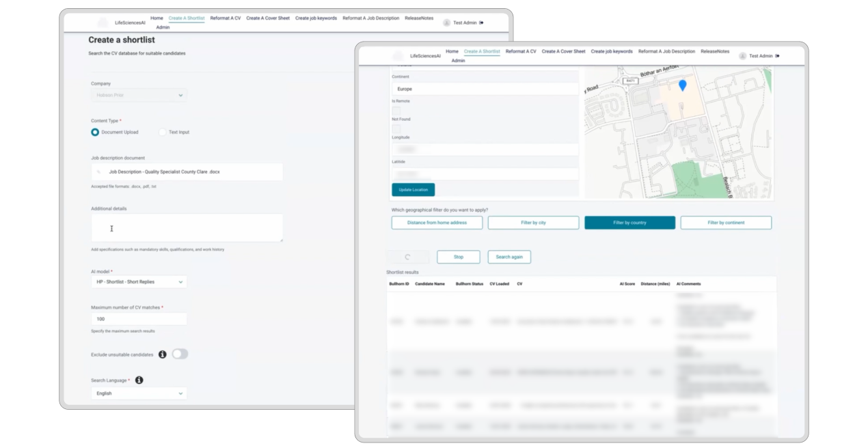Click the Update Location button

413,189
